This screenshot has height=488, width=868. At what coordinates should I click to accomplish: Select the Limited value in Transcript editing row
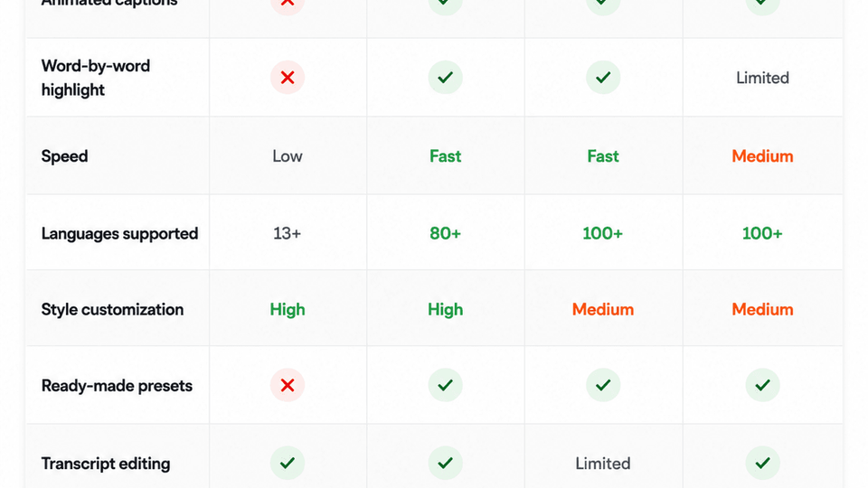[603, 464]
